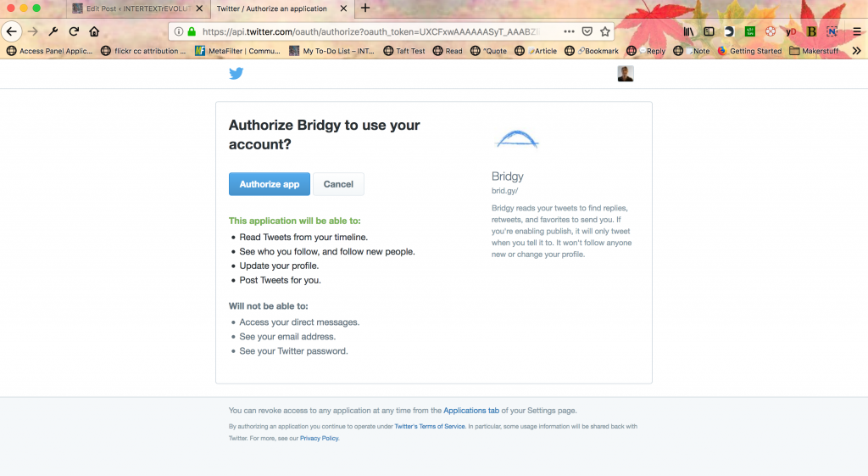
Task: Open a new tab with plus button
Action: click(x=365, y=8)
